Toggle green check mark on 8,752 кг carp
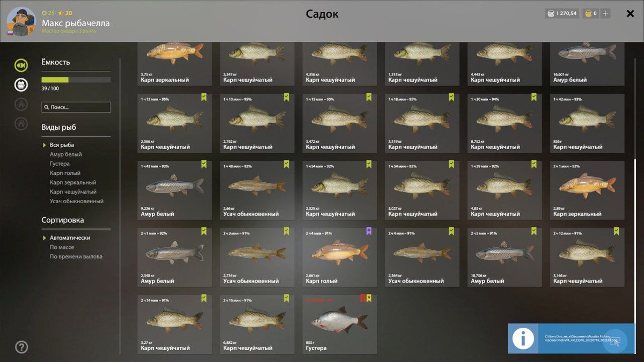The width and height of the screenshot is (644, 362). tap(534, 97)
